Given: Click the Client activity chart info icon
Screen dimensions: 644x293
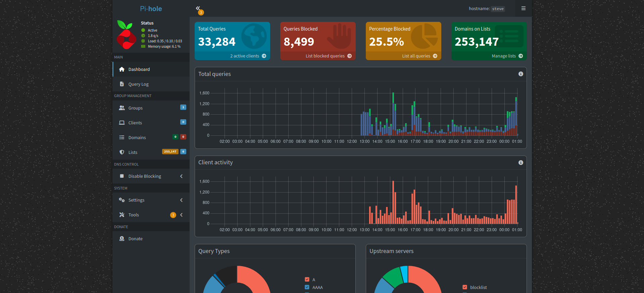Looking at the screenshot, I should (521, 163).
